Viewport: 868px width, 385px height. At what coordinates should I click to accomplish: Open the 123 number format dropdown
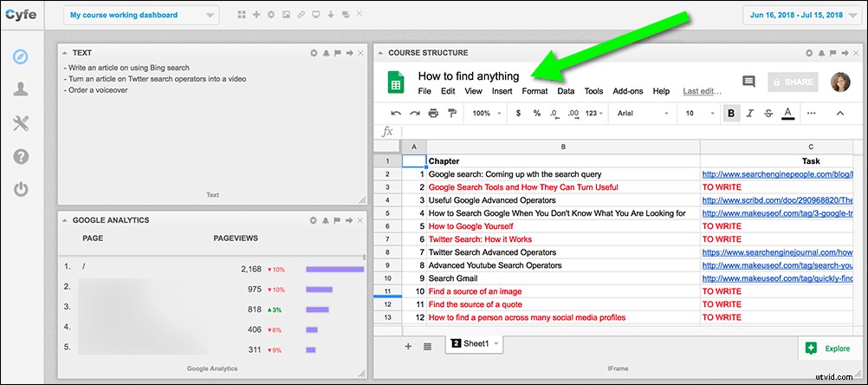[x=594, y=113]
